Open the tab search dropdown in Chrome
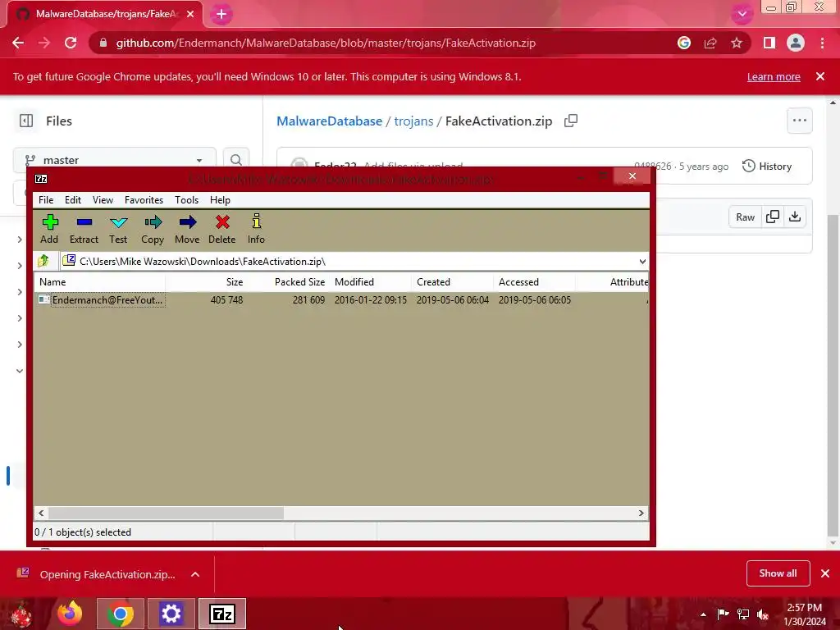Image resolution: width=840 pixels, height=630 pixels. coord(742,14)
